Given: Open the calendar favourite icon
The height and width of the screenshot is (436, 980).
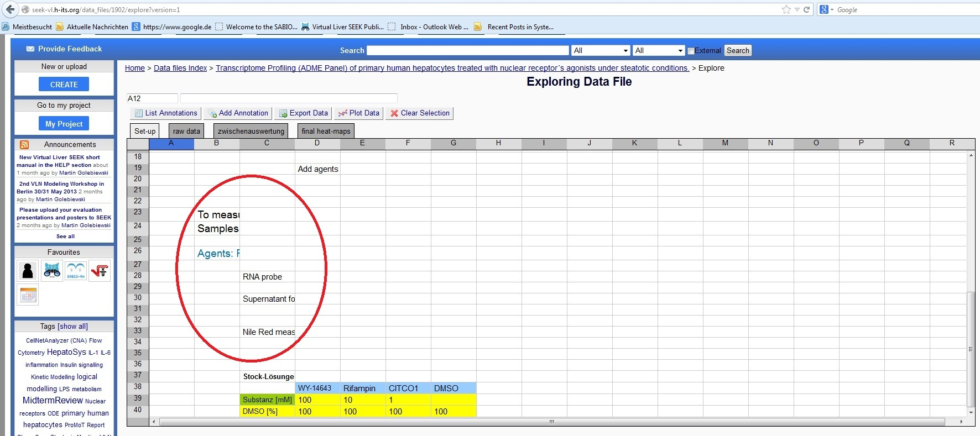Looking at the screenshot, I should pyautogui.click(x=28, y=295).
